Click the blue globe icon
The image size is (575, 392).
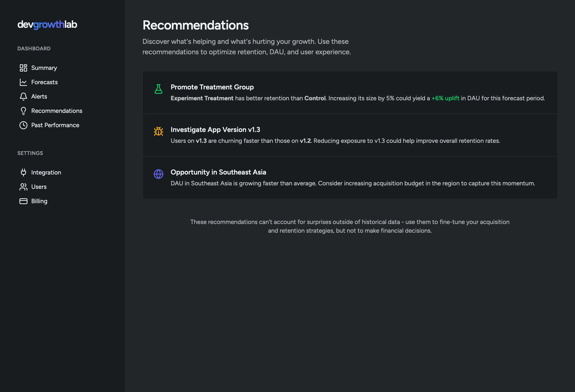tap(158, 174)
